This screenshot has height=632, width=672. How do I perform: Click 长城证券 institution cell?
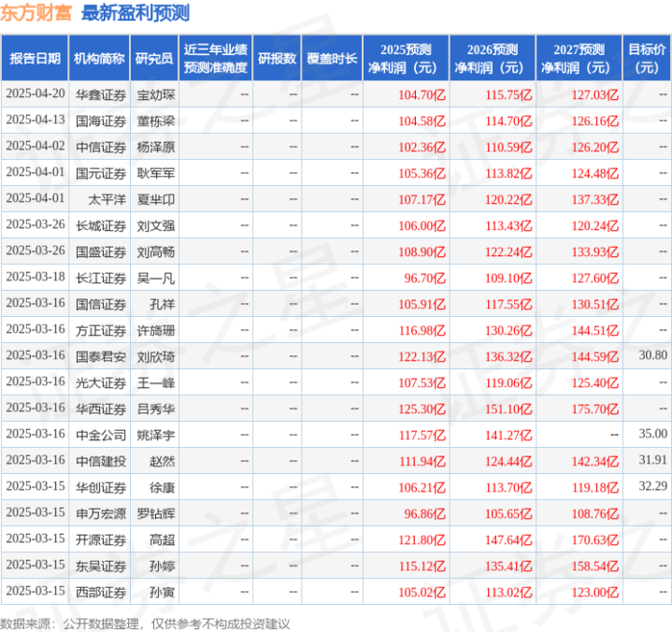pyautogui.click(x=101, y=225)
